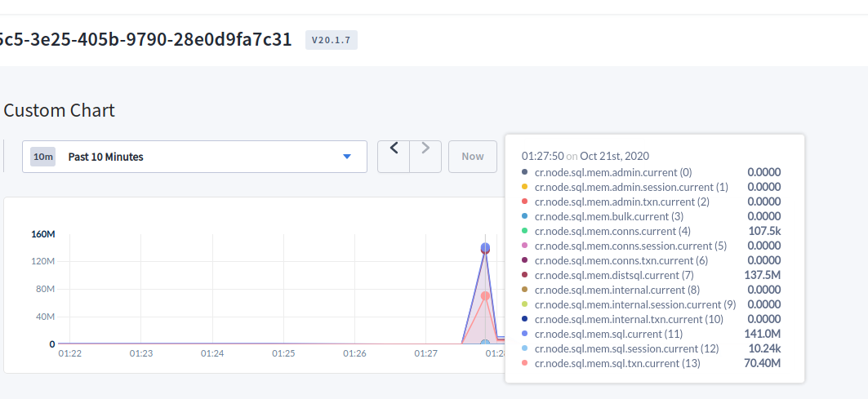This screenshot has height=399, width=868.
Task: Click the 10.24k sql.session value
Action: point(764,348)
